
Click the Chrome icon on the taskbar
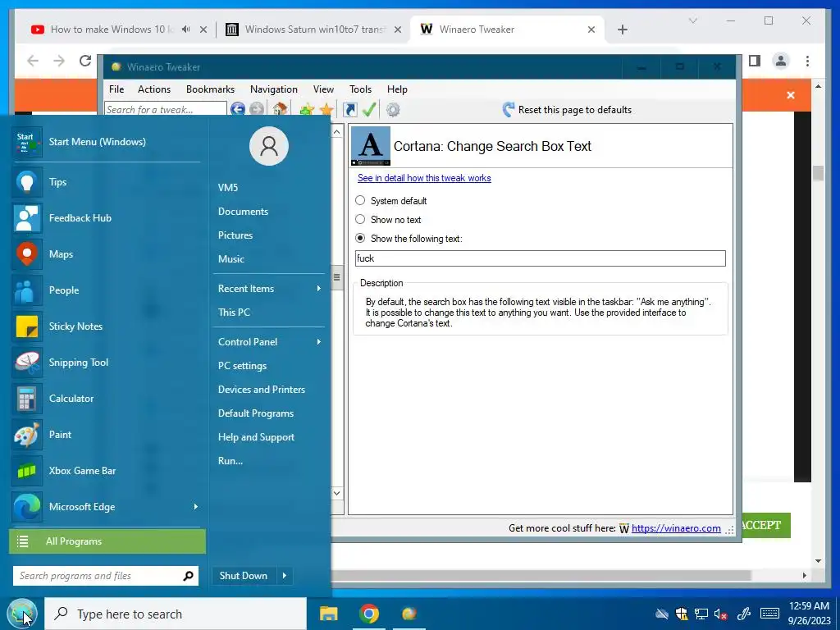point(369,614)
